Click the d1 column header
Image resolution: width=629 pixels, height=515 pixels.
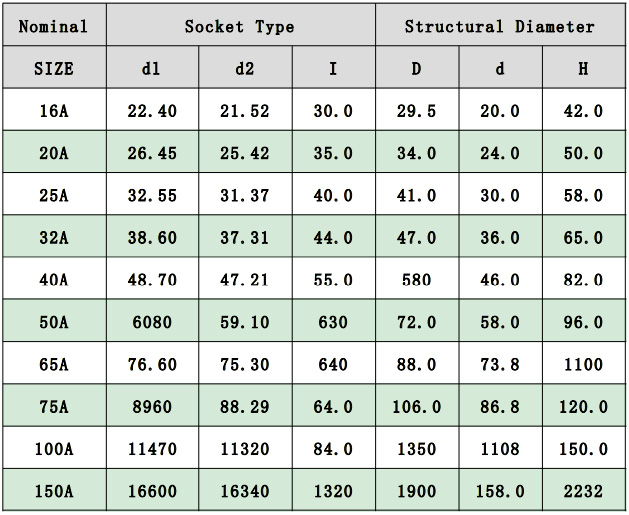(152, 69)
